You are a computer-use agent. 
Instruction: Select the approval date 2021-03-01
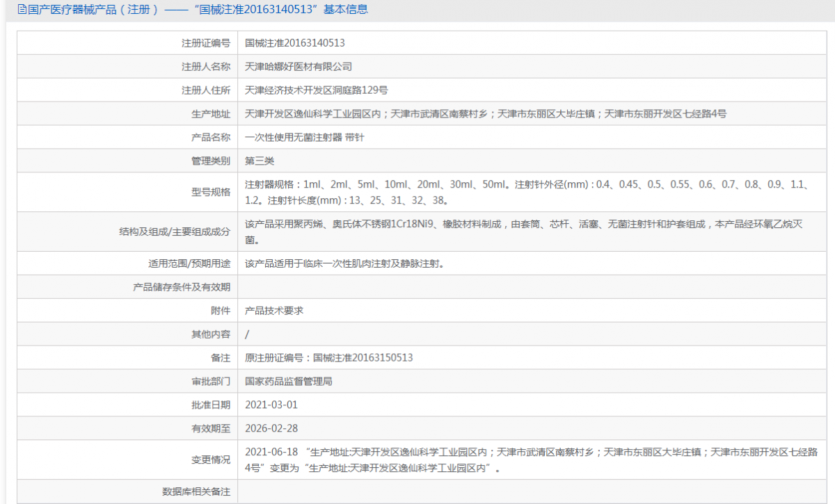[x=271, y=405]
